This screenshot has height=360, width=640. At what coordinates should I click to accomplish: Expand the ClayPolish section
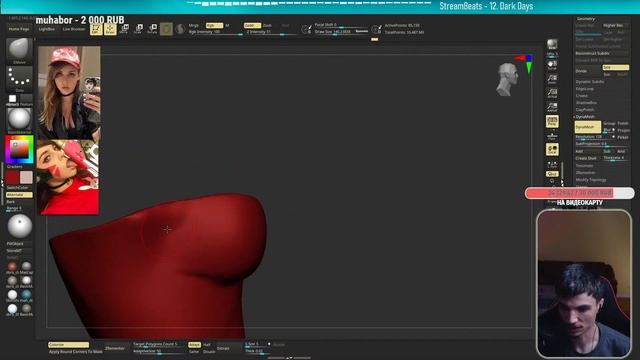tap(585, 109)
